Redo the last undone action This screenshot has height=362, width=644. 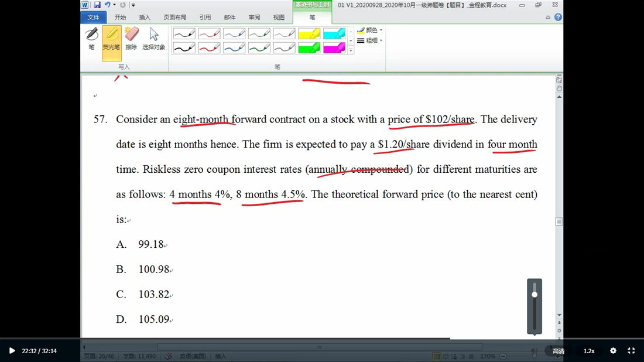tap(123, 5)
